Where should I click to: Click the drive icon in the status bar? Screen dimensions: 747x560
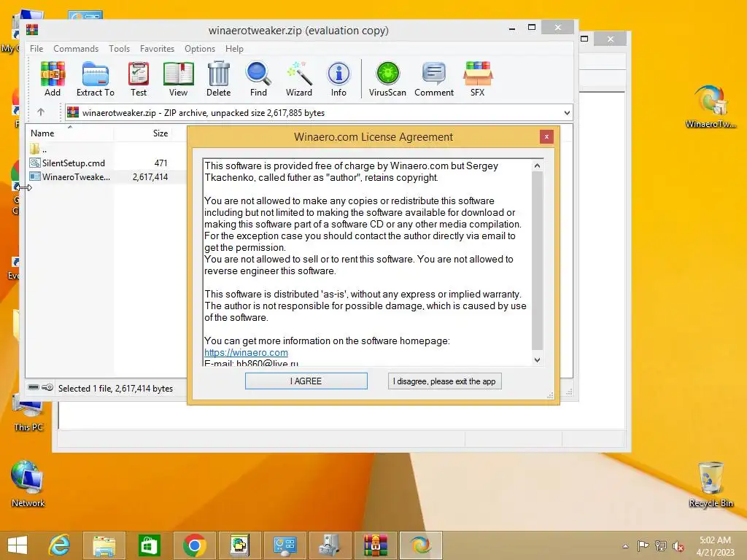click(x=34, y=388)
